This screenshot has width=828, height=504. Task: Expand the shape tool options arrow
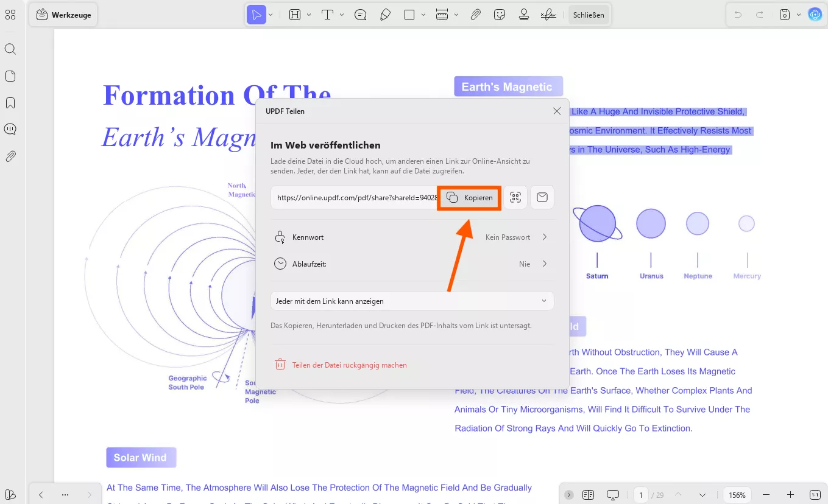[423, 15]
